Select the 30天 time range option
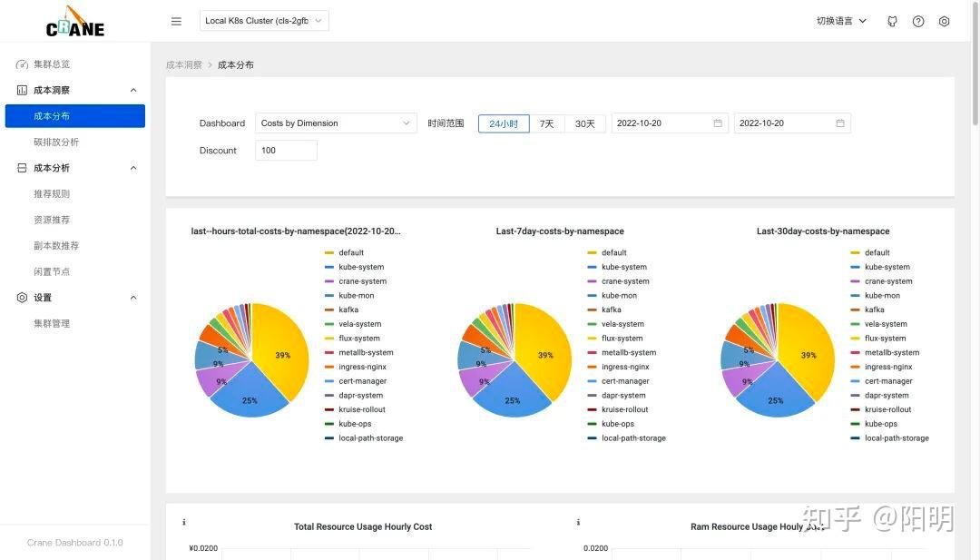The height and width of the screenshot is (560, 980). [585, 123]
